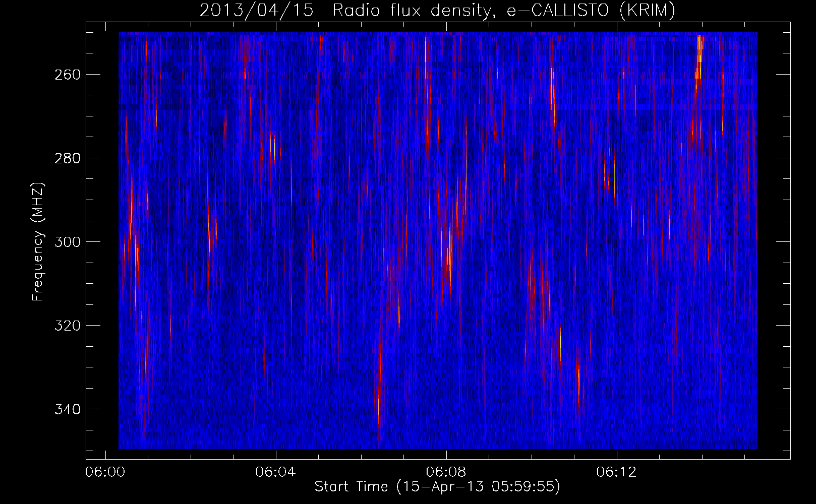Click the 280 frequency tick label

[67, 158]
